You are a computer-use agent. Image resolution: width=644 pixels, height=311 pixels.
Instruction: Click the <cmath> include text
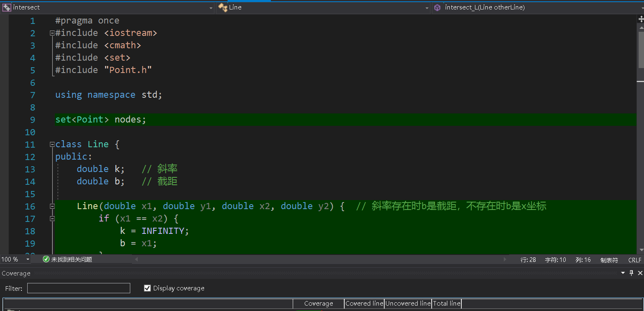pyautogui.click(x=122, y=45)
